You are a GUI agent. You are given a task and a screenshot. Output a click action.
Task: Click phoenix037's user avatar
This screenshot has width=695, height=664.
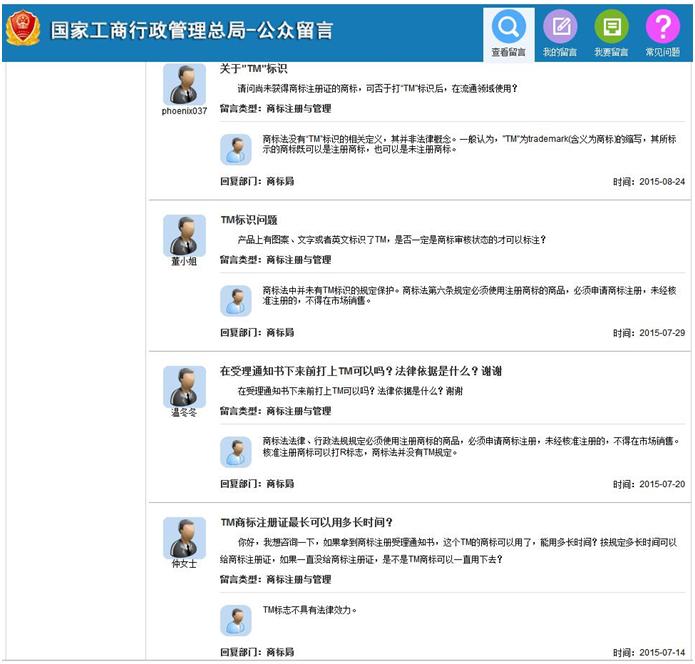pyautogui.click(x=184, y=84)
